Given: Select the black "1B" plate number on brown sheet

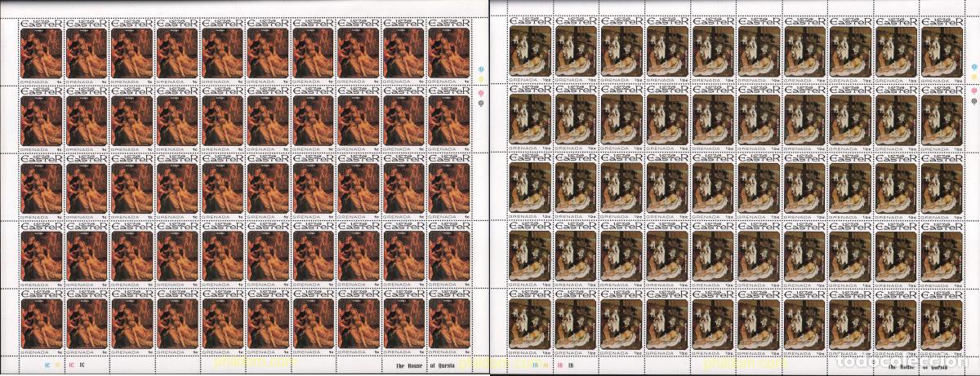Looking at the screenshot, I should (570, 365).
